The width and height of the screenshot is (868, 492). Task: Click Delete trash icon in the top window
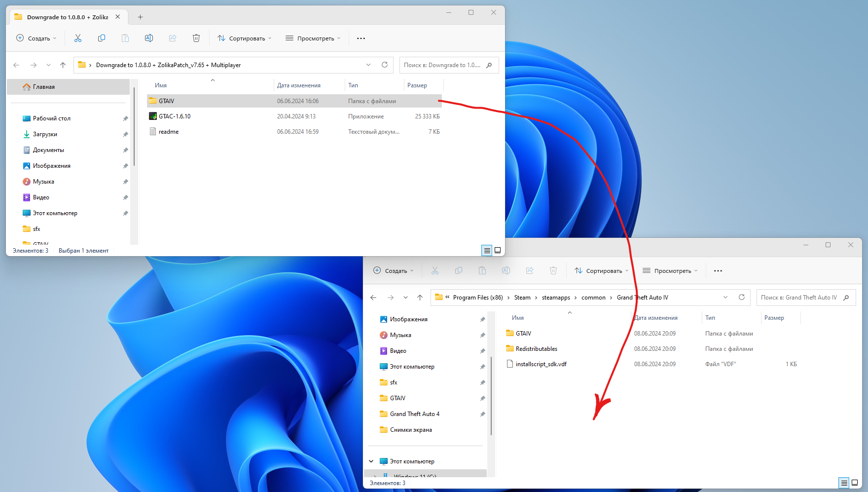(196, 38)
